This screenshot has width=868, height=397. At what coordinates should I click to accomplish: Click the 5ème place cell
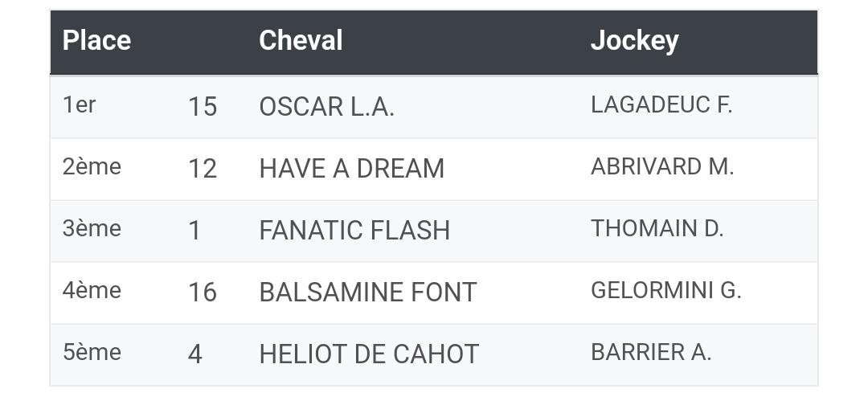point(92,352)
